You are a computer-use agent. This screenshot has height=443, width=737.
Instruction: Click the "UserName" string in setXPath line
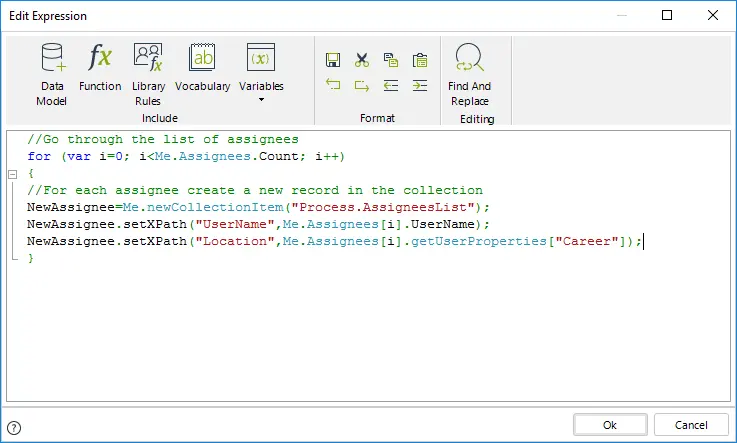tap(235, 224)
